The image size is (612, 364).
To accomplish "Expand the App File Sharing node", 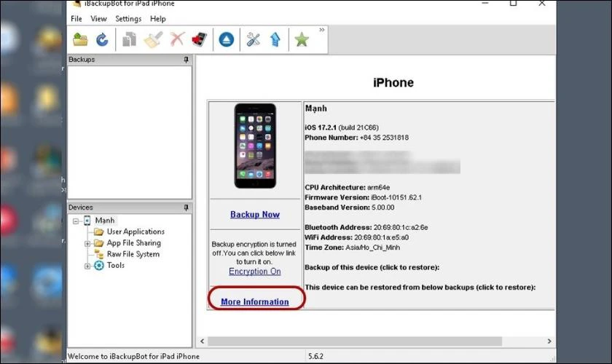I will [87, 243].
